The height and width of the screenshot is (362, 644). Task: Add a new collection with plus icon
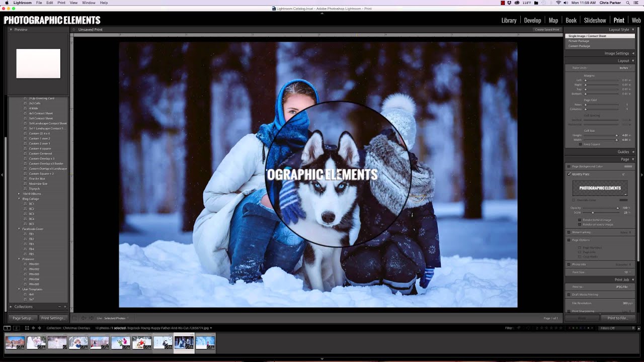click(65, 307)
